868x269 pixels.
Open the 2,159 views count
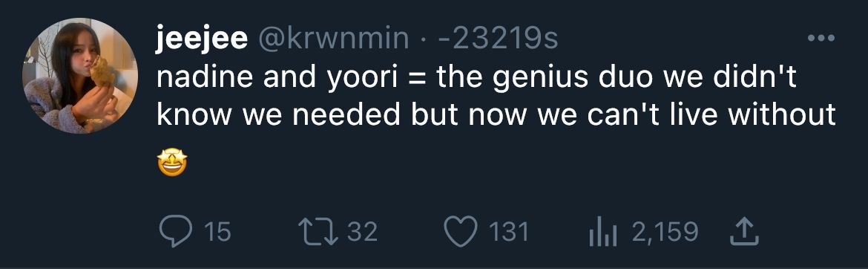click(x=665, y=232)
